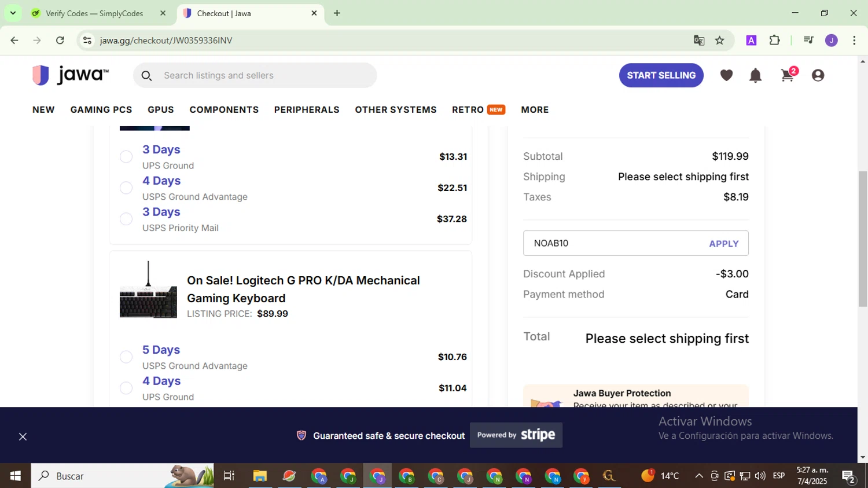Screen dimensions: 868x488
Task: Click the browser address bar URL
Action: [x=166, y=41]
